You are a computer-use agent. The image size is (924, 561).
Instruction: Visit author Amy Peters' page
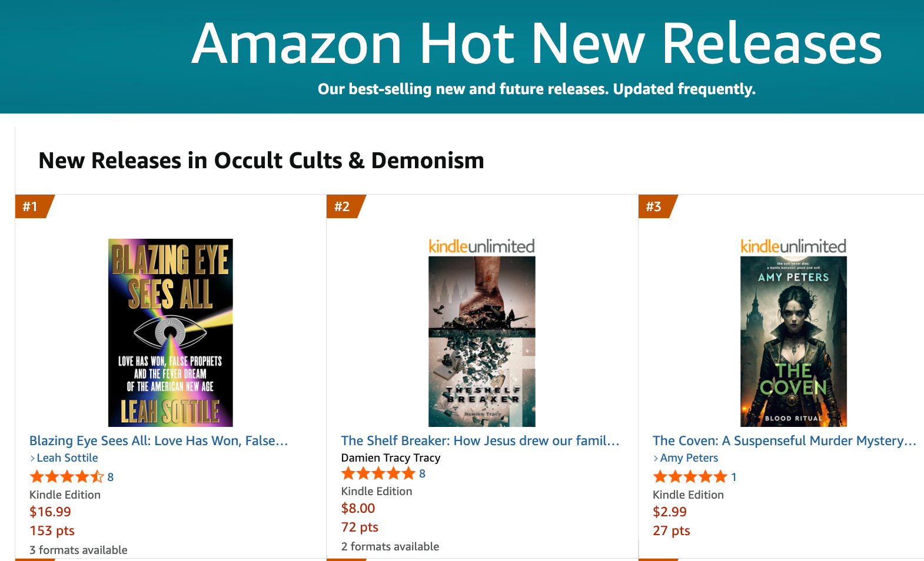click(x=689, y=458)
